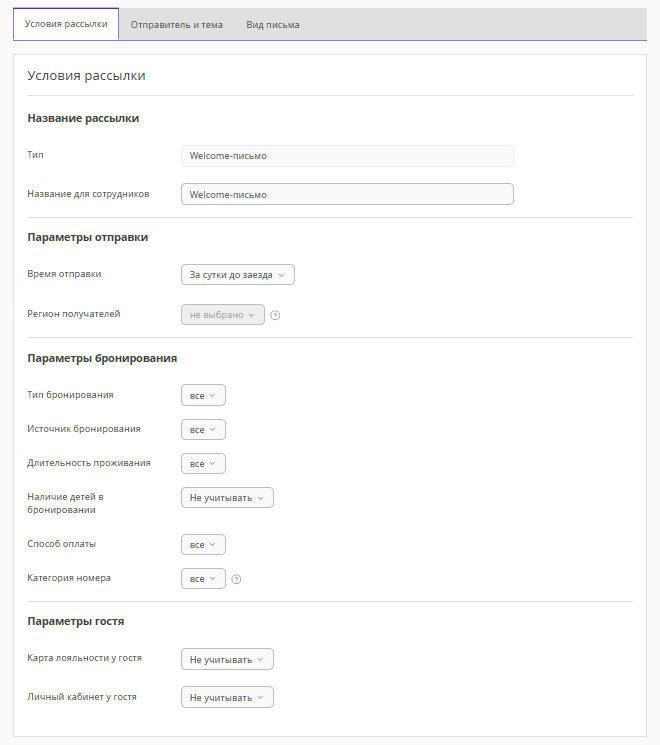This screenshot has height=745, width=660.
Task: Open the Длительность проживания dropdown
Action: [203, 464]
